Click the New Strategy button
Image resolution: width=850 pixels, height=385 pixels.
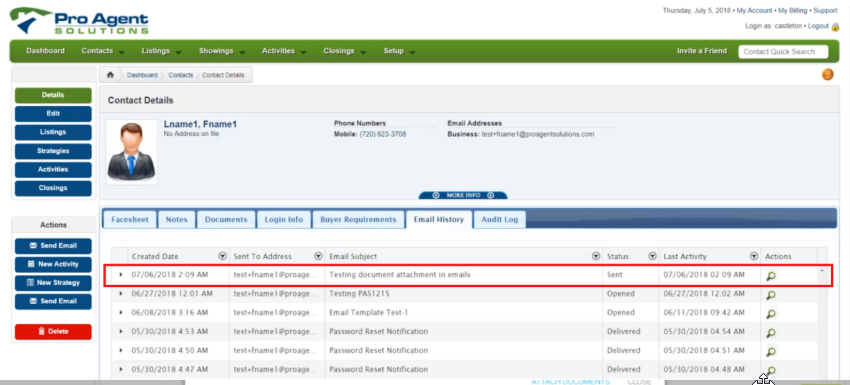[x=53, y=283]
